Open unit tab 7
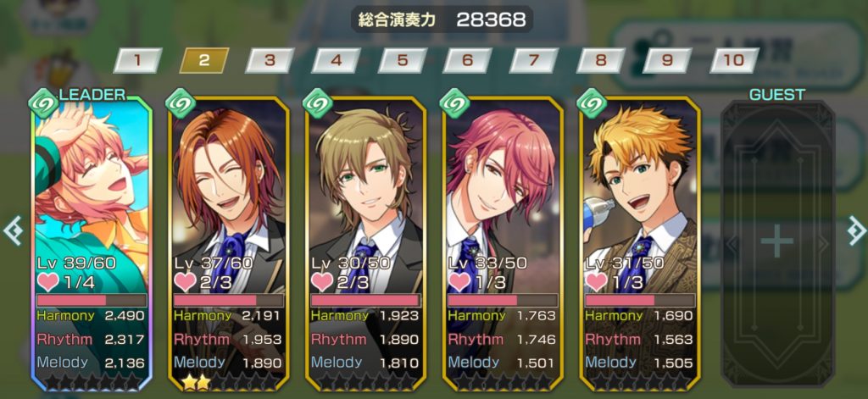 coord(534,60)
